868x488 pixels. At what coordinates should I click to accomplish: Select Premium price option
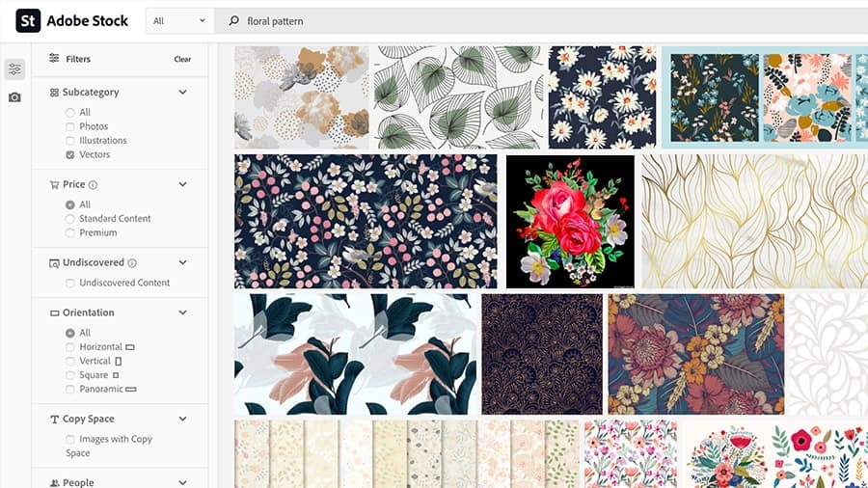point(69,233)
